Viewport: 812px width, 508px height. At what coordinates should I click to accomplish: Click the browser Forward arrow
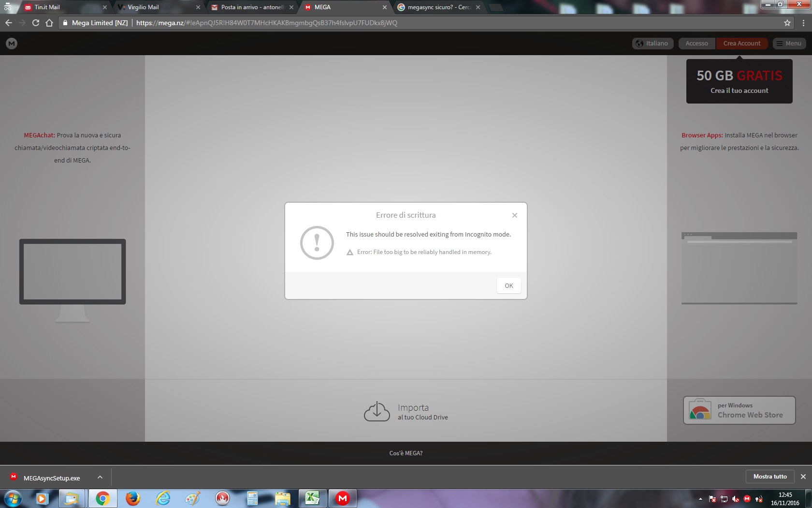pos(22,23)
